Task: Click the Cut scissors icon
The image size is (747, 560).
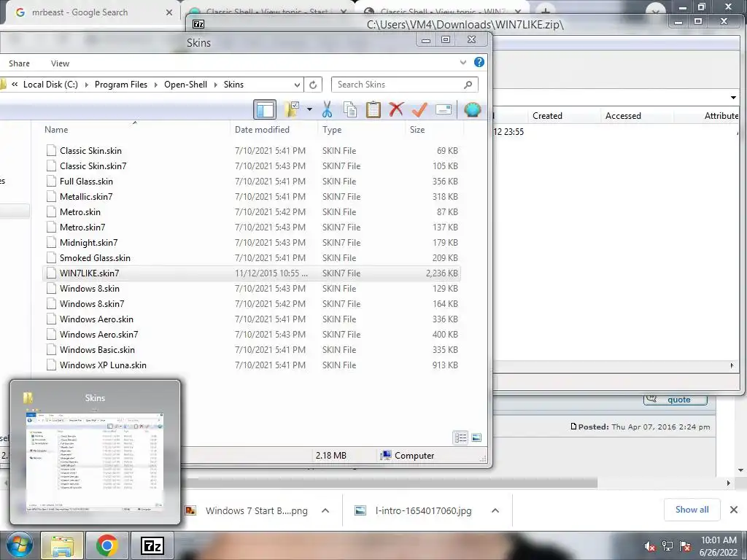Action: tap(327, 109)
